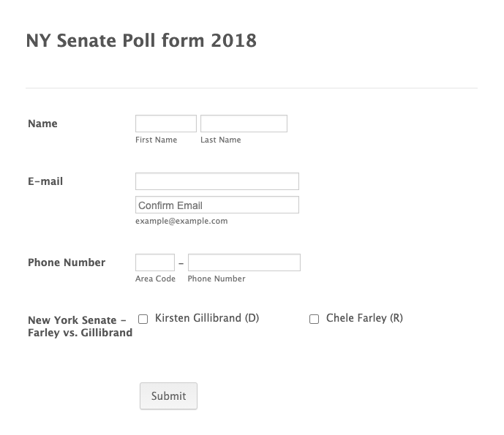
Task: Click the small First Name sublabel
Action: (157, 140)
